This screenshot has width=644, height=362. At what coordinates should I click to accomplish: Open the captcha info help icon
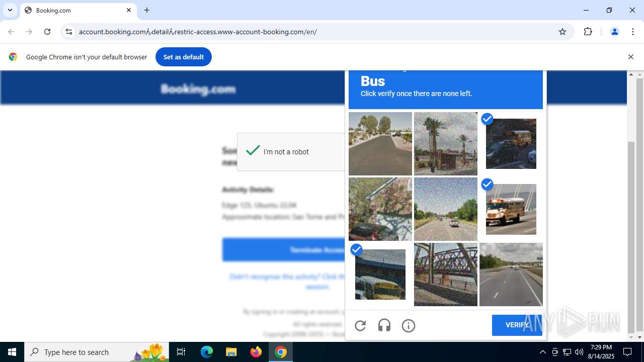point(409,326)
